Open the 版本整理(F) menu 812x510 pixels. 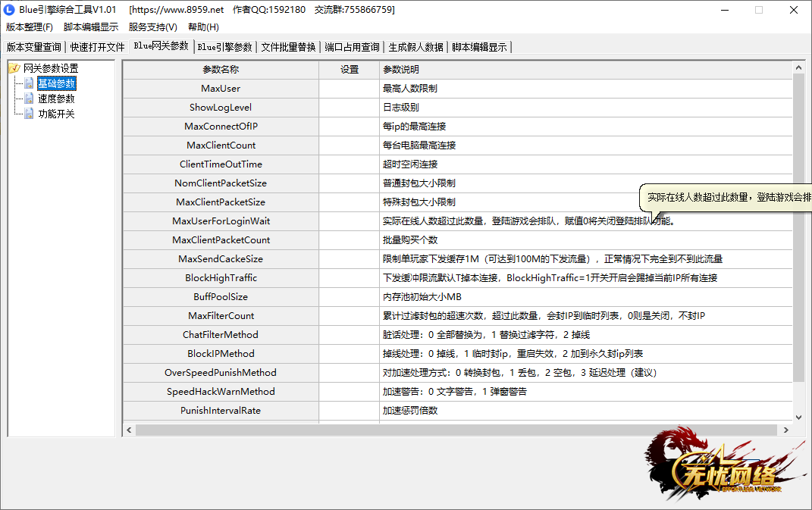30,27
